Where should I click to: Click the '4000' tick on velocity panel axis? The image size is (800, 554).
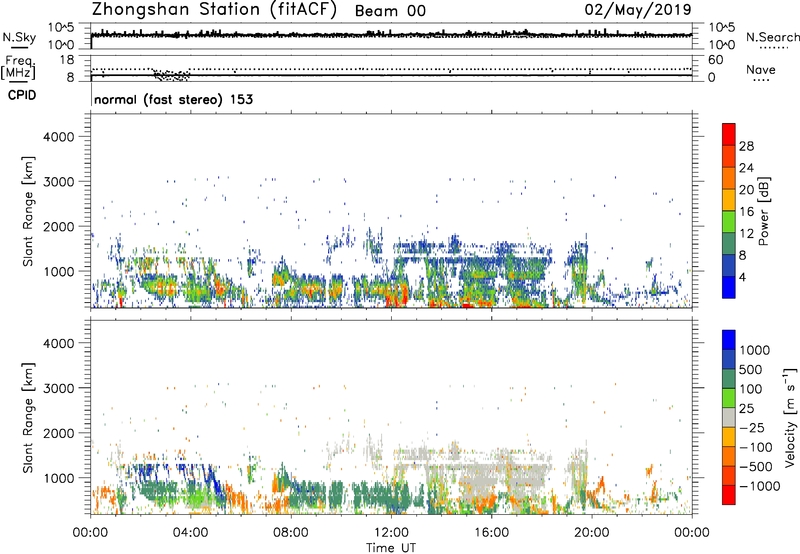tap(58, 343)
